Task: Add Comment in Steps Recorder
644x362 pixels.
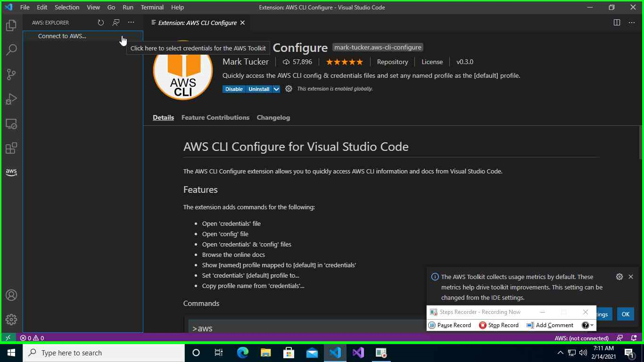Action: (550, 325)
